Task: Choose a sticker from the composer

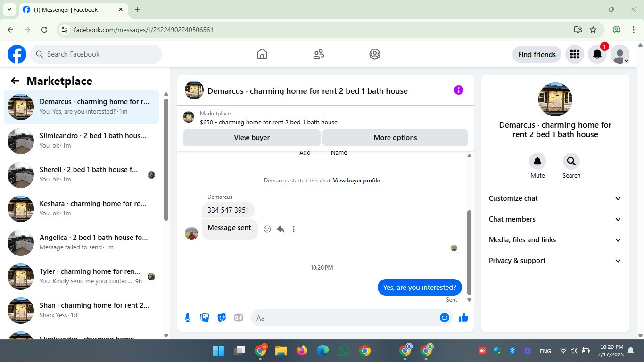Action: (222, 318)
